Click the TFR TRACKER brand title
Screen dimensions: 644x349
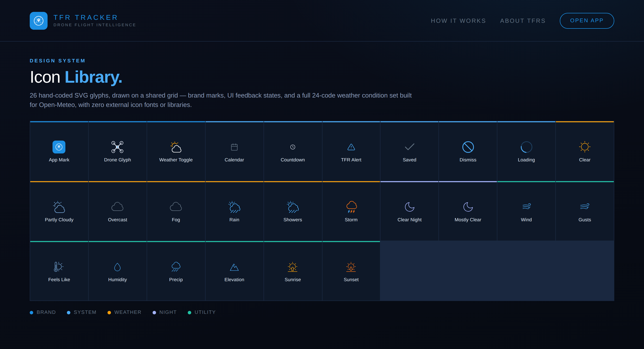pos(86,18)
